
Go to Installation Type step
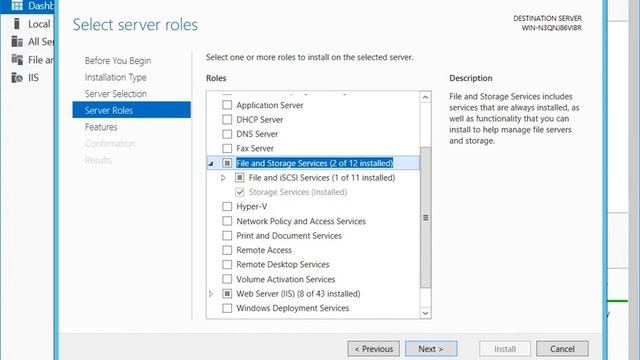tap(116, 77)
